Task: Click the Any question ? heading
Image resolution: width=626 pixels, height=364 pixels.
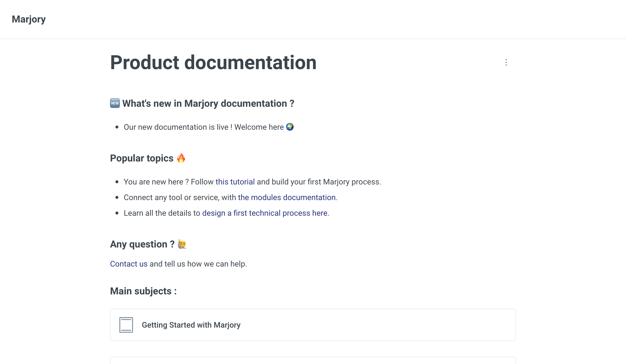Action: 142,244
